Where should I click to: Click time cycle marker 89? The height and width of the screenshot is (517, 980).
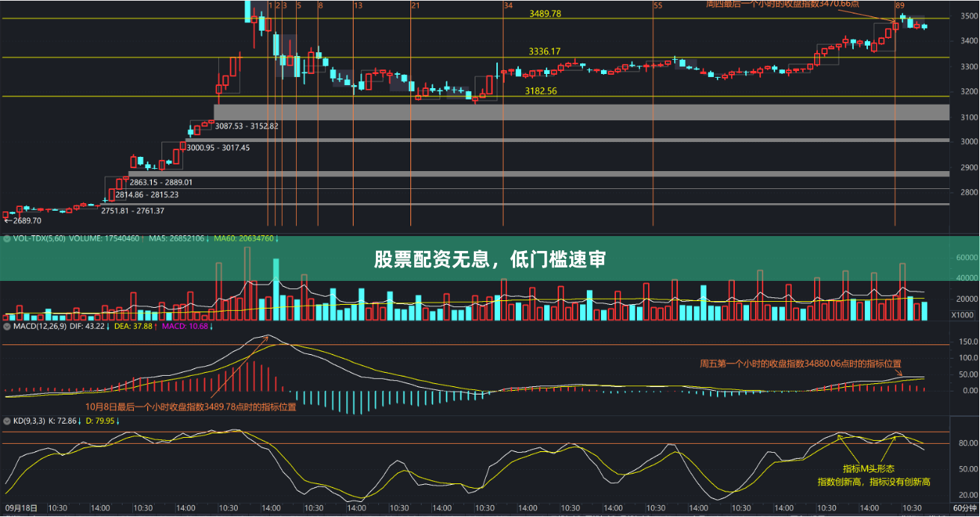click(900, 5)
